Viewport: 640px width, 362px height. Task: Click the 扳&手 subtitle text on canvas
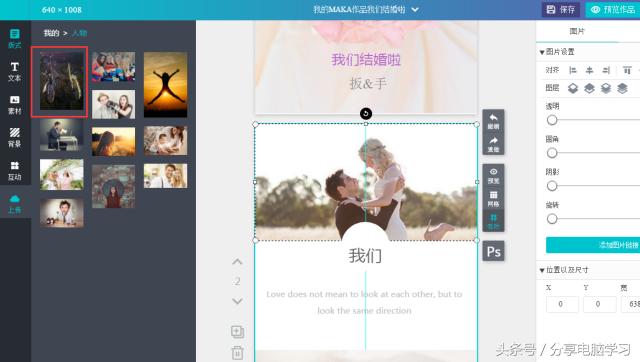[368, 84]
